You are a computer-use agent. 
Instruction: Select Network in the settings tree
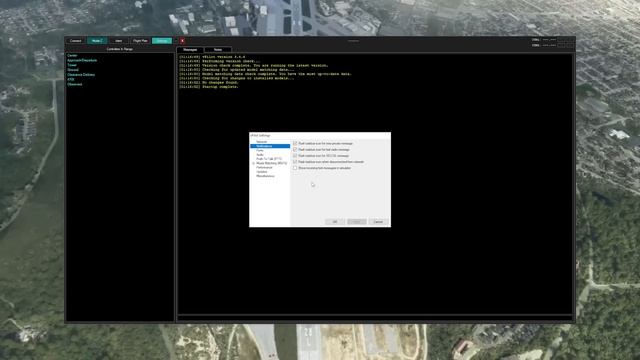click(x=262, y=142)
